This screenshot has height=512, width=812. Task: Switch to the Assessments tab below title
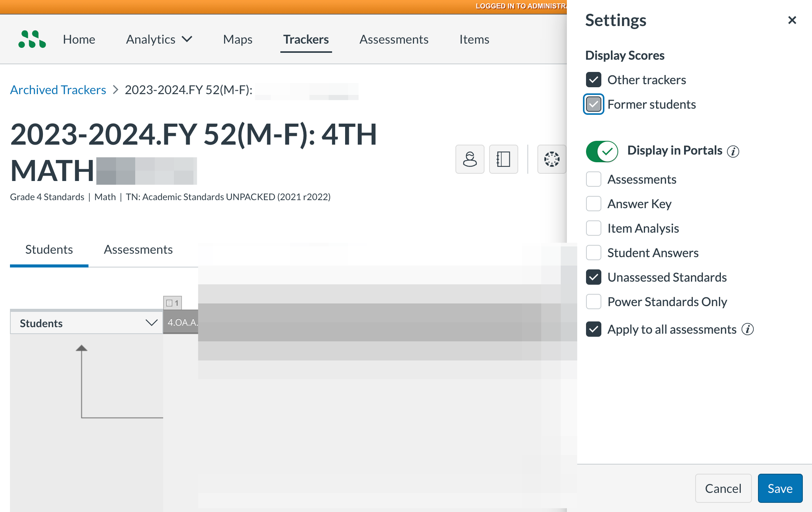coord(138,249)
